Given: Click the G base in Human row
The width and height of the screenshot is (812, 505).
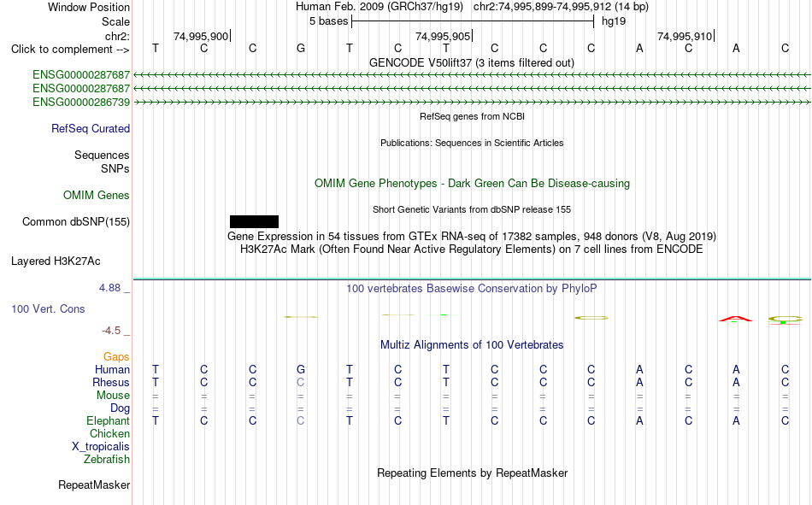Looking at the screenshot, I should point(301,369).
